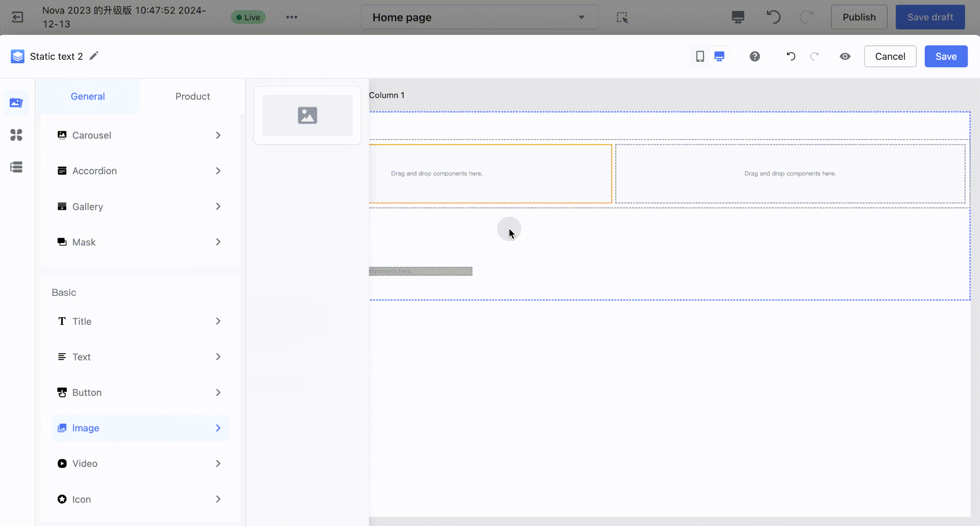Expand the Carousel component category
Screen dimensions: 980x526
(140, 135)
